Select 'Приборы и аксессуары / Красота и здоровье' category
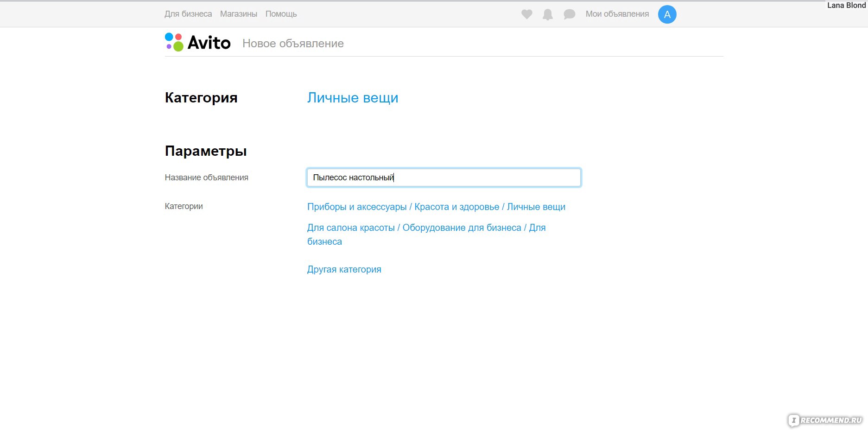This screenshot has width=868, height=432. [x=436, y=207]
